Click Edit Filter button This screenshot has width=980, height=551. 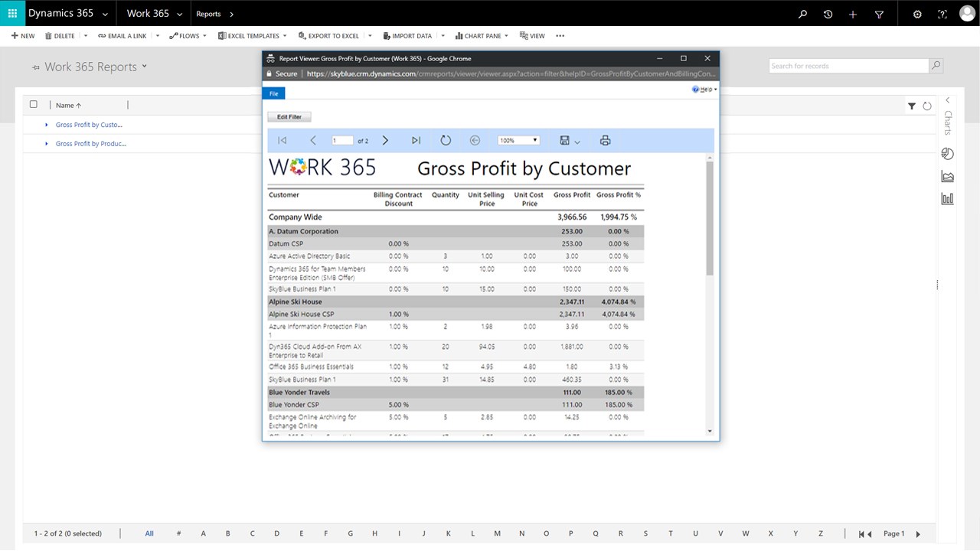point(289,117)
